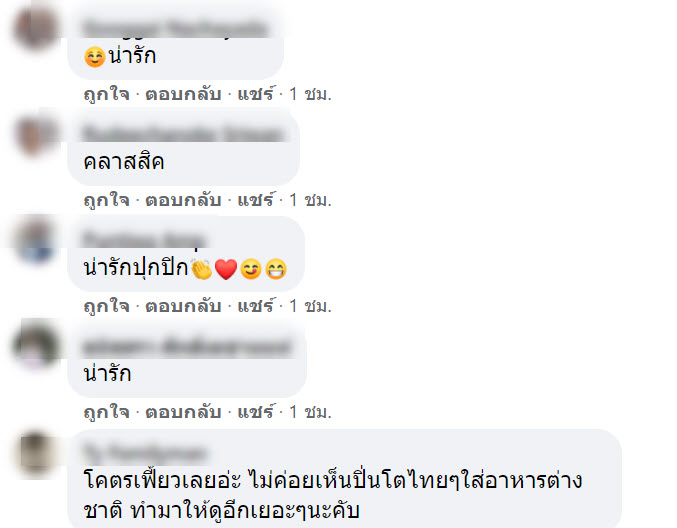Reply to the fourth comment saying น่ารัก
Screen dimensions: 677x528
click(x=183, y=411)
